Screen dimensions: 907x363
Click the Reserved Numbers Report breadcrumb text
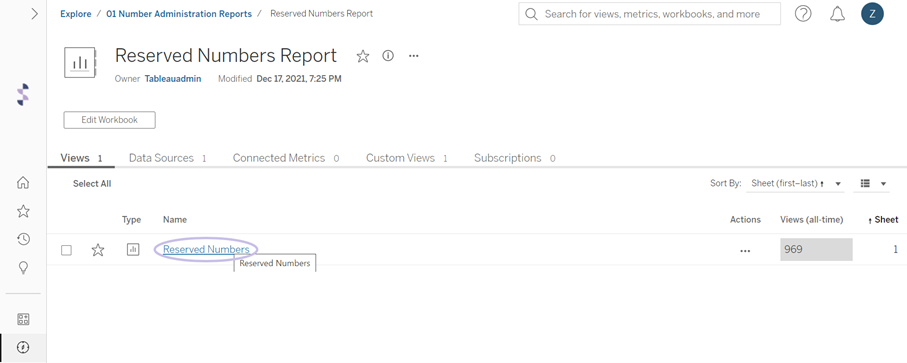pyautogui.click(x=322, y=14)
